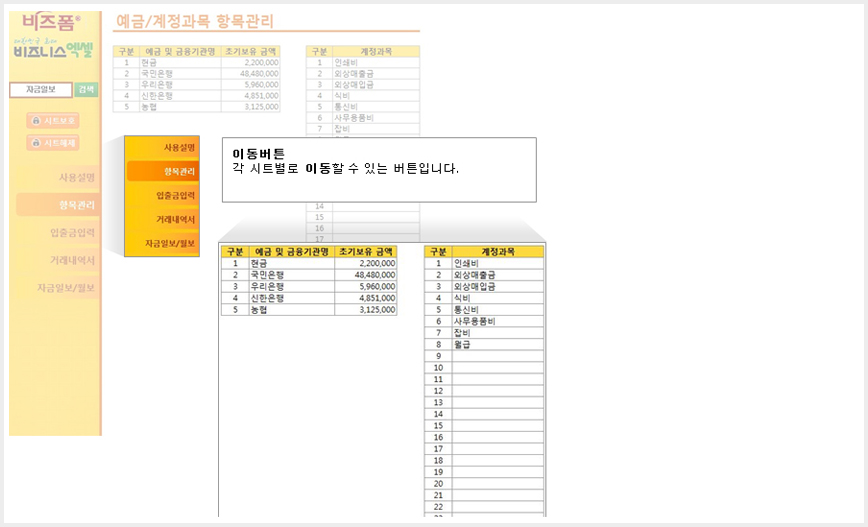The height and width of the screenshot is (527, 868).
Task: Click the 비즈니스엑셀 logo in the sidebar
Action: 53,50
